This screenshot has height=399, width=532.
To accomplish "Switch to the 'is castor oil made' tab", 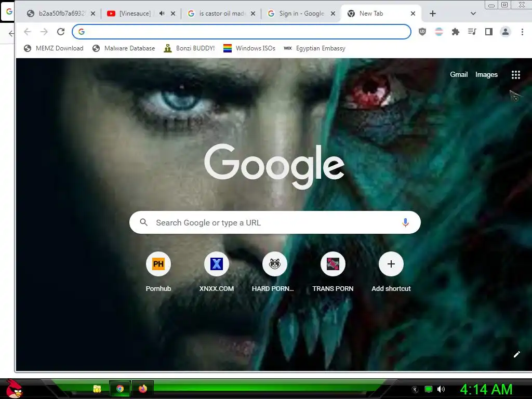I will (x=220, y=14).
